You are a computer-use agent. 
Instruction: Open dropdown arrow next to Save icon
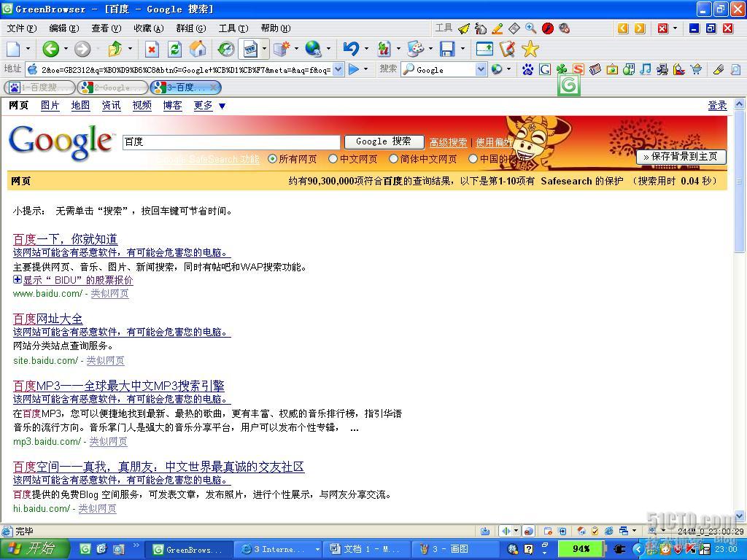tap(462, 49)
